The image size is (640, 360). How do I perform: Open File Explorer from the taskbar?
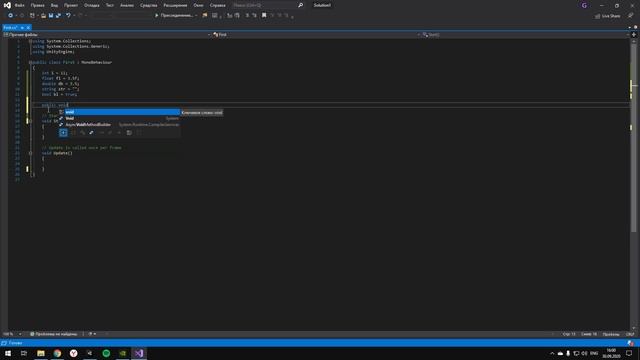(x=41, y=353)
